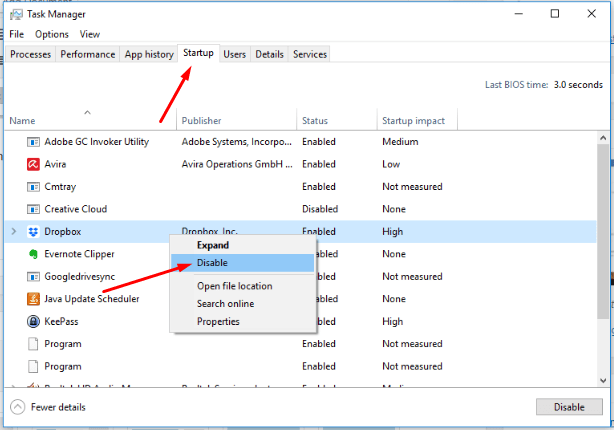Screen dimensions: 614x430
Task: Click the orange Java Update Scheduler icon
Action: pyautogui.click(x=33, y=299)
